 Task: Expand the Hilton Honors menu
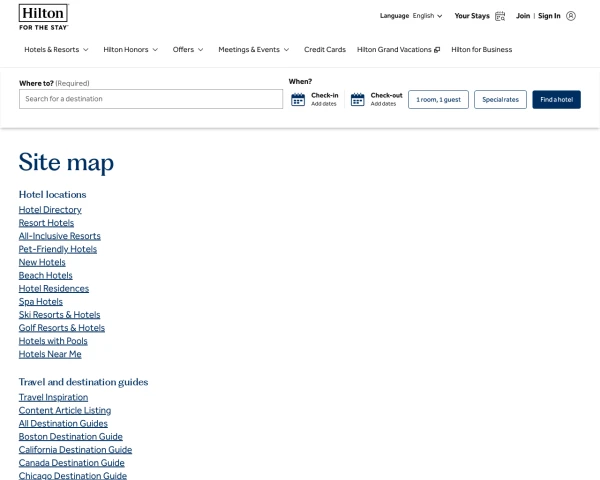tap(130, 50)
